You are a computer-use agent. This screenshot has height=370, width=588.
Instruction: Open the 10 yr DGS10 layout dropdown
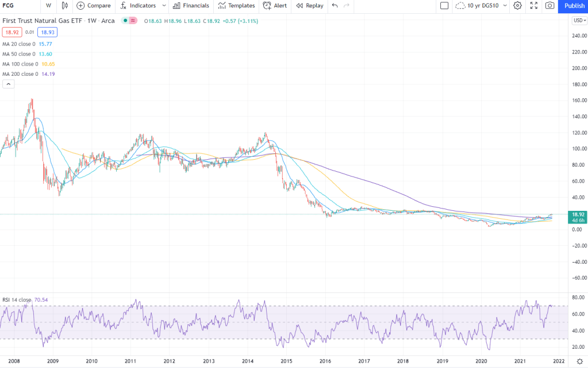[481, 6]
